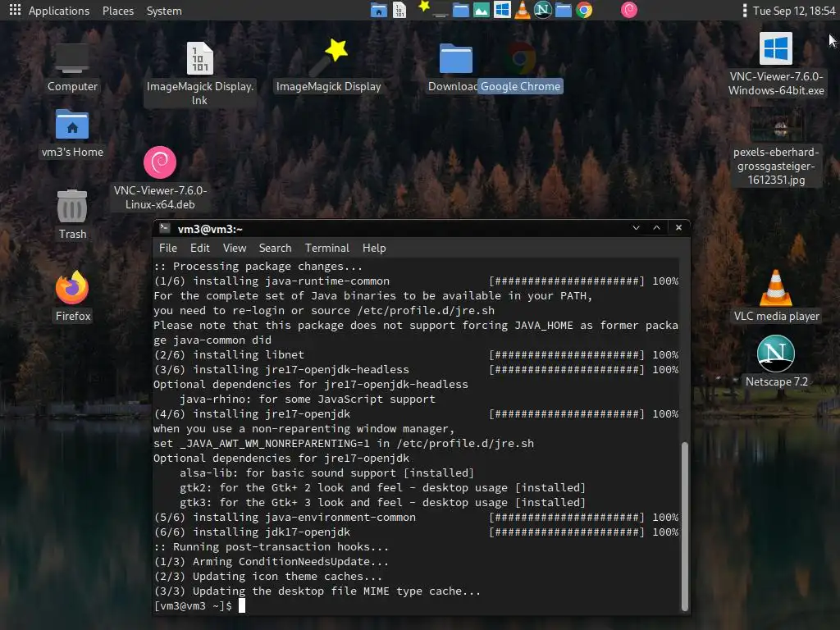Viewport: 840px width, 630px height.
Task: Open the blue folder launcher beside the Chrome icon
Action: click(x=563, y=10)
